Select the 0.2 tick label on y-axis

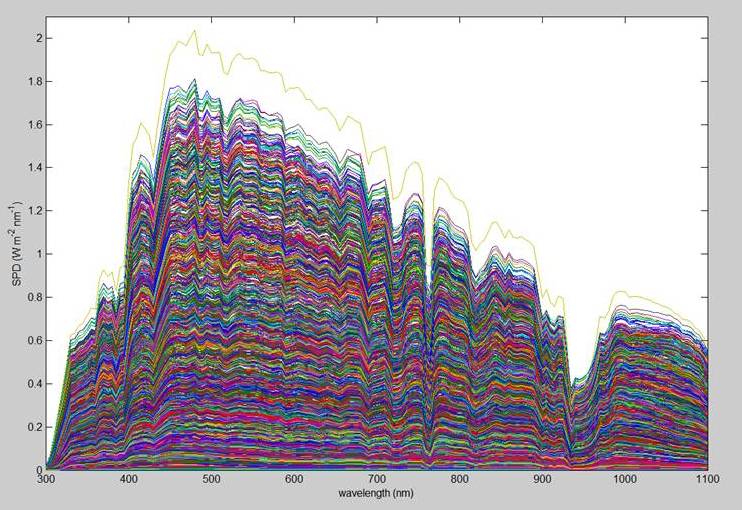pyautogui.click(x=33, y=427)
